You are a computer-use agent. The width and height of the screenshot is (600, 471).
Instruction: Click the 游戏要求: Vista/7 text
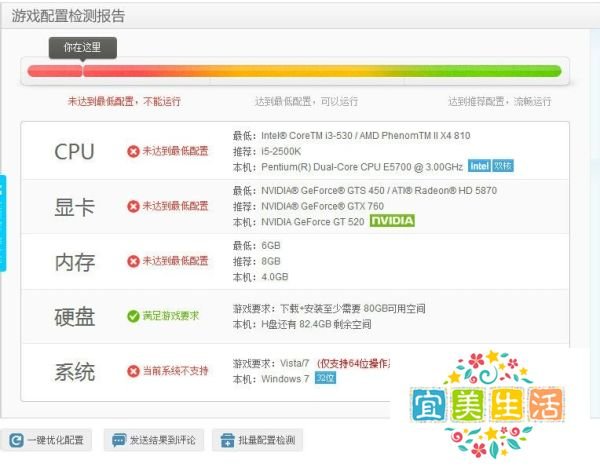coord(271,363)
